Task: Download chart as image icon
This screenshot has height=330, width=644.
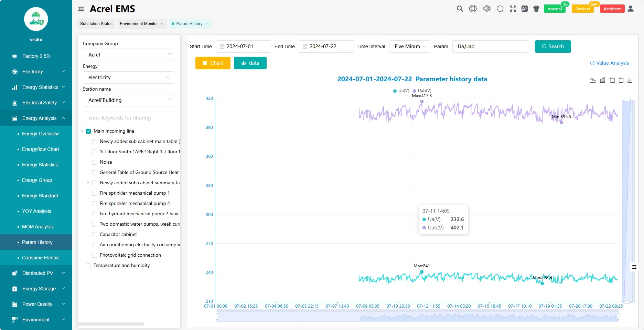Action: click(630, 80)
